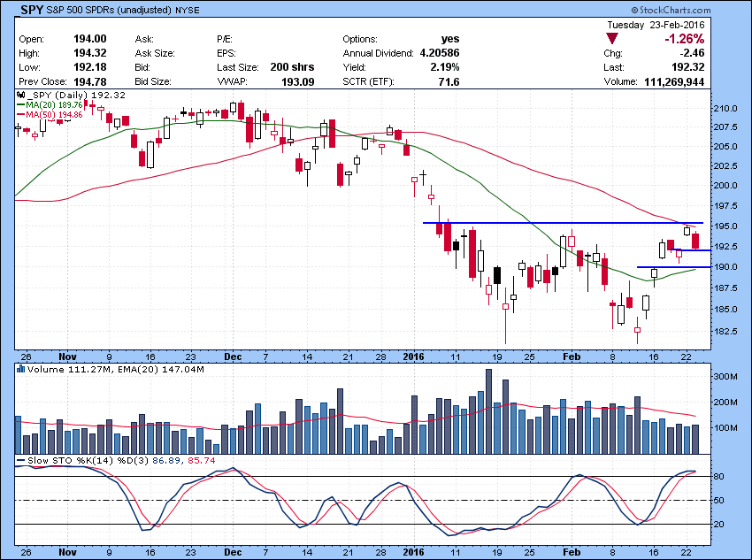Click the -1.26% percent change
The width and height of the screenshot is (752, 560).
(x=685, y=39)
